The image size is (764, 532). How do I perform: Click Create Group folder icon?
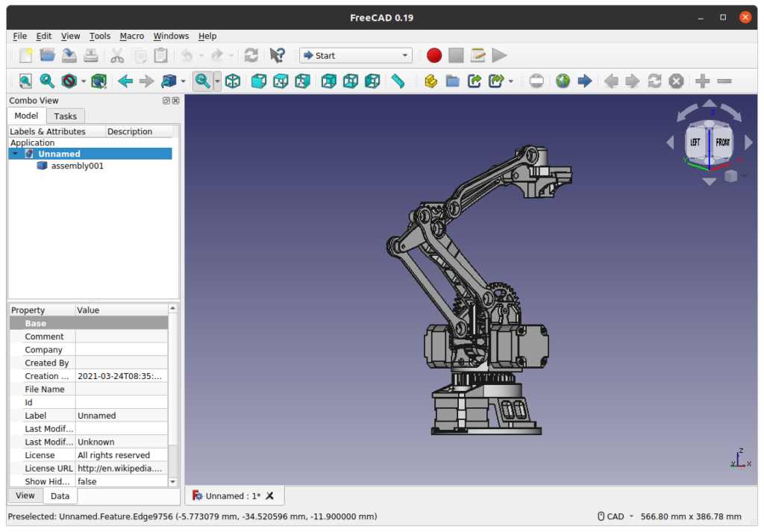point(453,81)
